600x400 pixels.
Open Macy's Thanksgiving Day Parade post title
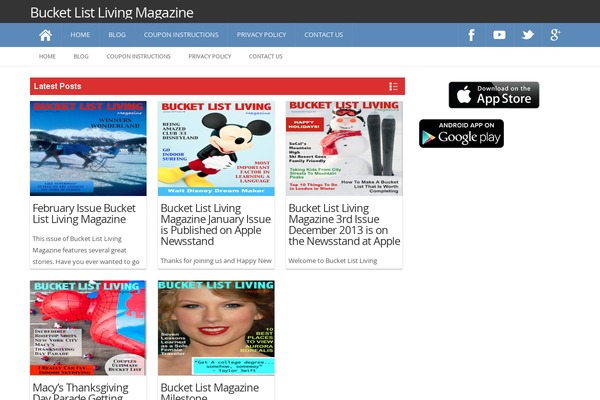pyautogui.click(x=80, y=391)
